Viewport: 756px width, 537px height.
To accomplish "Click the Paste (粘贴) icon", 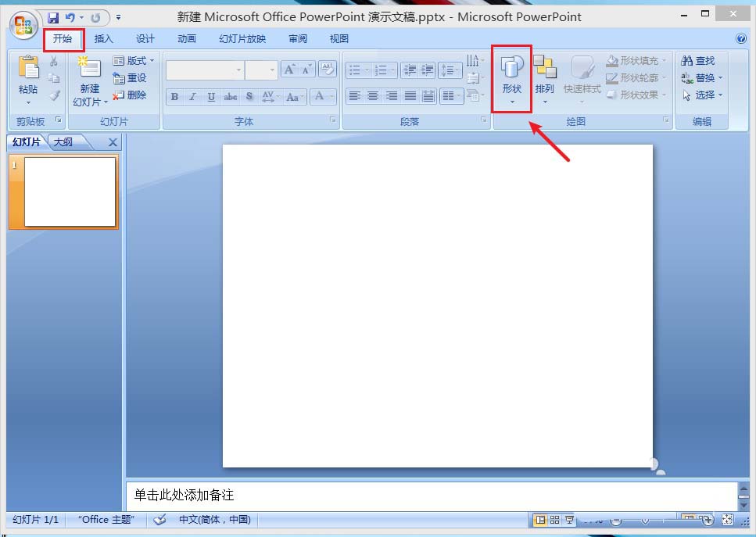I will (x=28, y=75).
